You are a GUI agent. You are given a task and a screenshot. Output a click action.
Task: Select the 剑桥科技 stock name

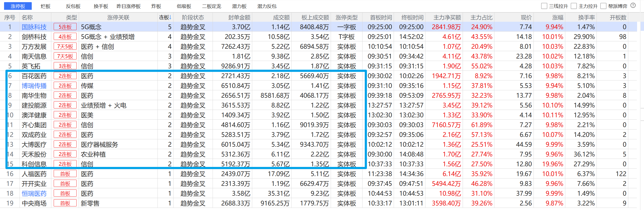pyautogui.click(x=34, y=37)
